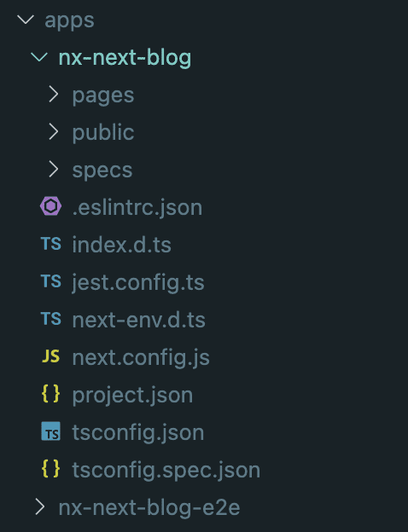This screenshot has height=532, width=408.
Task: Click the braces icon beside tsconfig.spec.json
Action: [51, 469]
